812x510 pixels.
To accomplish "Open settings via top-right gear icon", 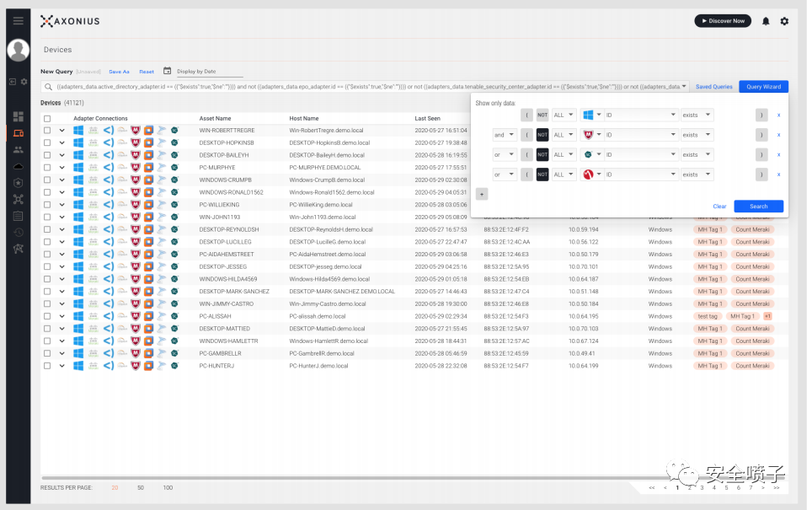I will click(x=784, y=21).
